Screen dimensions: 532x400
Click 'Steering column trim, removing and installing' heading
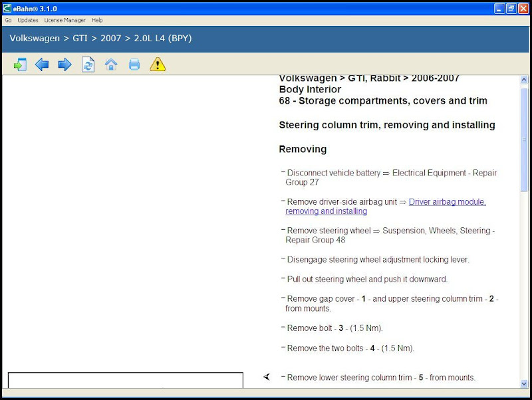pos(387,125)
